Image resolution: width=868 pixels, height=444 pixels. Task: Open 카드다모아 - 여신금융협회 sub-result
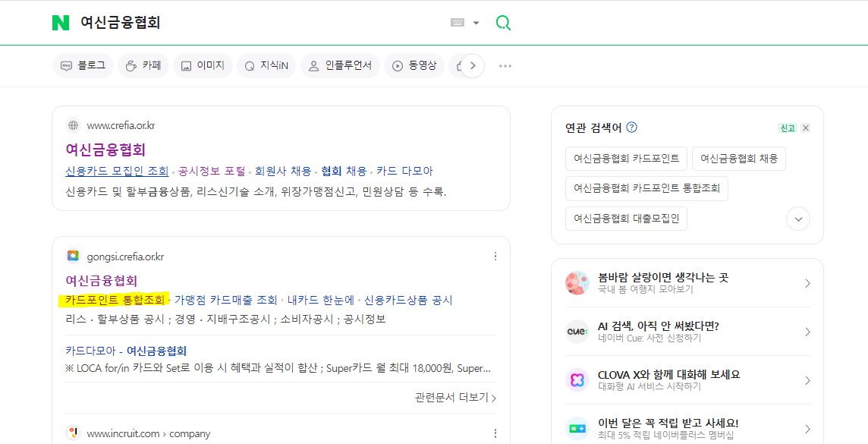[x=126, y=351]
